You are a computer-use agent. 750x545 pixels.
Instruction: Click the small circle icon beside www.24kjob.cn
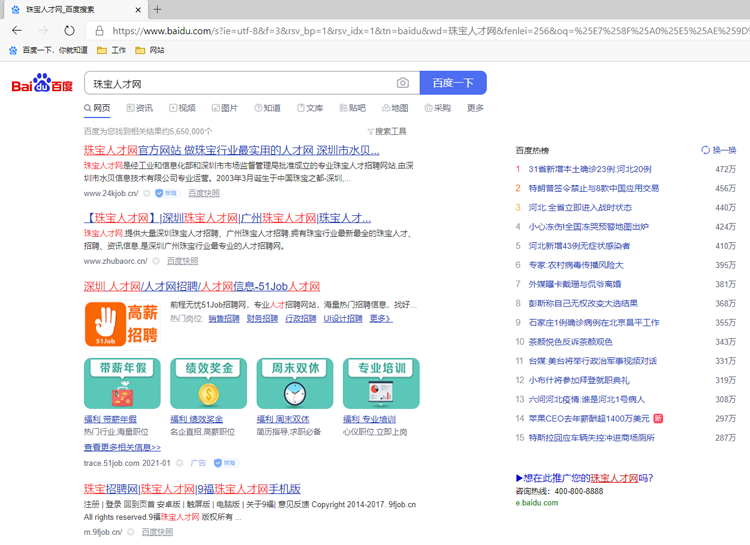tap(147, 193)
